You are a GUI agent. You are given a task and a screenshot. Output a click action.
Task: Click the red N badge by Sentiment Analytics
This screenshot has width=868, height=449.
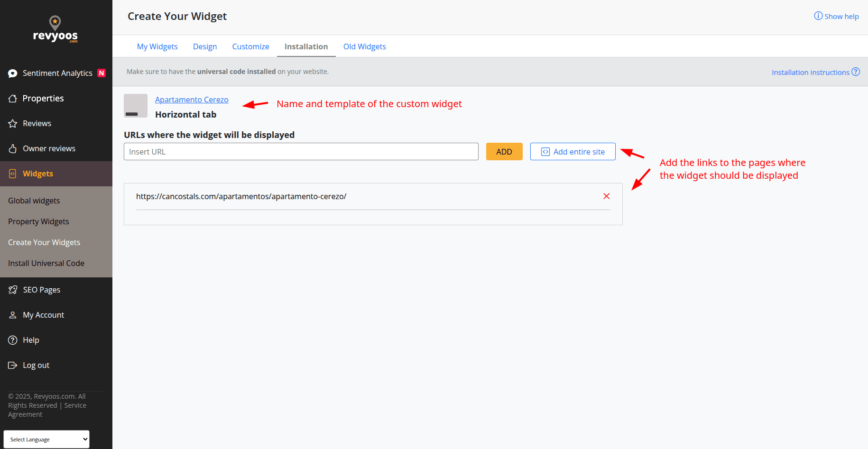coord(102,73)
